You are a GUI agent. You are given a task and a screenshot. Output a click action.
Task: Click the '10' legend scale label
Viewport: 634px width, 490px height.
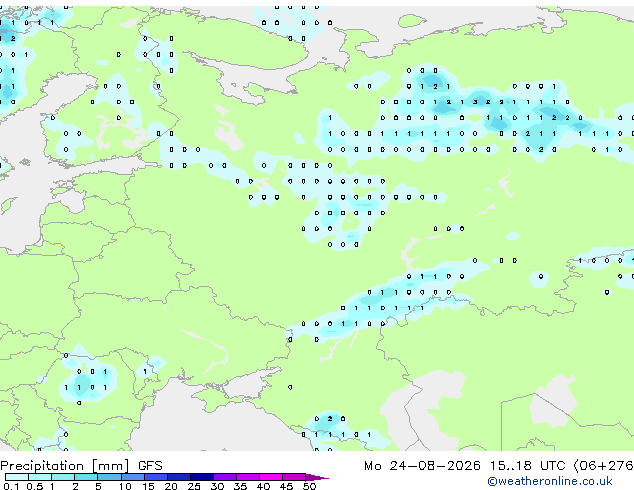(125, 486)
